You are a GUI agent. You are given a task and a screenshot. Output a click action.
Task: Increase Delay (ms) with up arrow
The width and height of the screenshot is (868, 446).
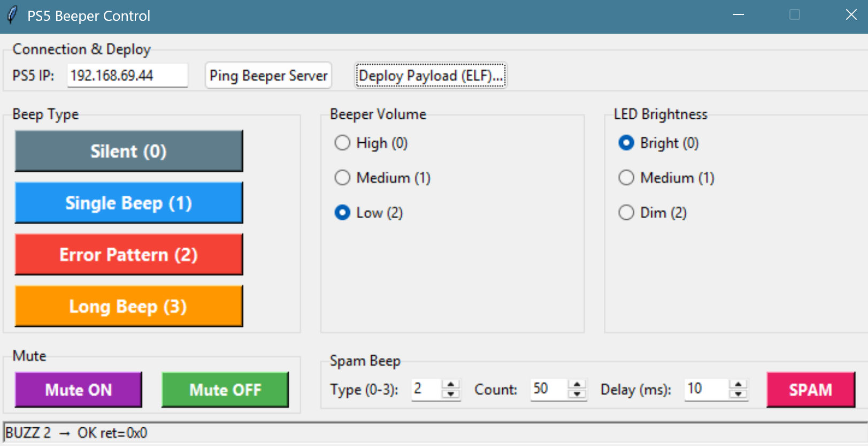coord(739,385)
